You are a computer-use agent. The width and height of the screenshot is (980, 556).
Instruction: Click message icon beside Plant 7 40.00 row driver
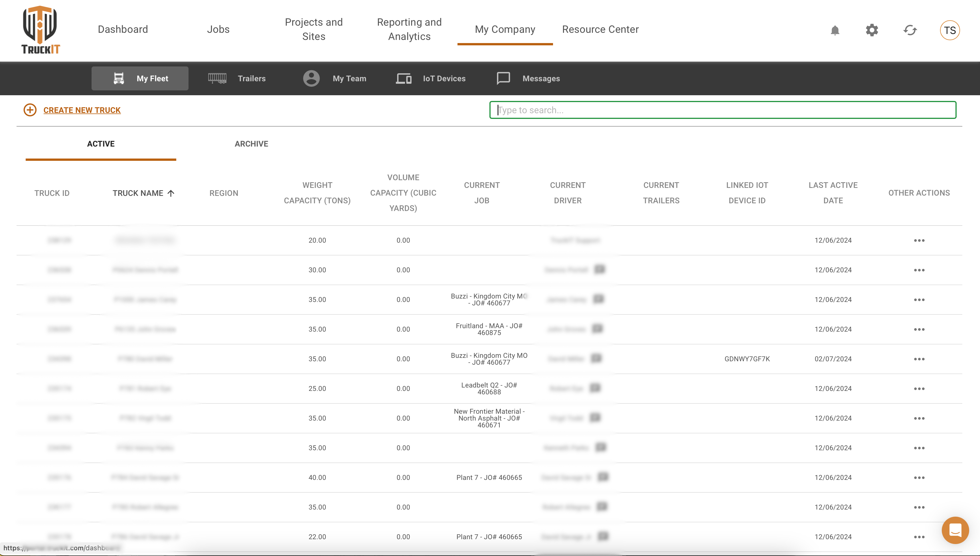pyautogui.click(x=603, y=476)
